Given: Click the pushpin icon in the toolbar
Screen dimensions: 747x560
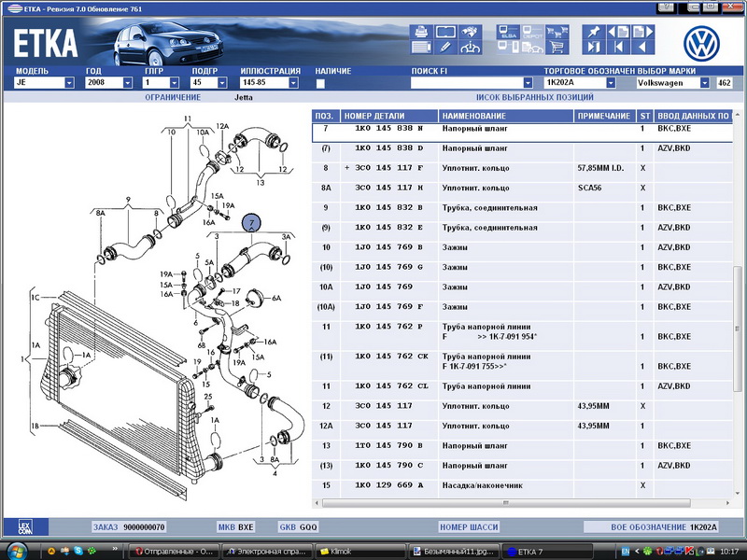Looking at the screenshot, I should tap(594, 33).
